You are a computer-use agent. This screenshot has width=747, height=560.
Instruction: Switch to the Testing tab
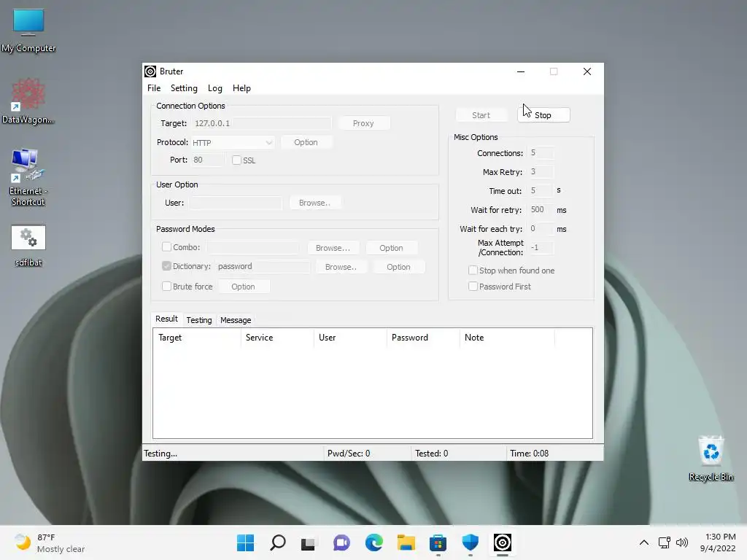point(199,320)
